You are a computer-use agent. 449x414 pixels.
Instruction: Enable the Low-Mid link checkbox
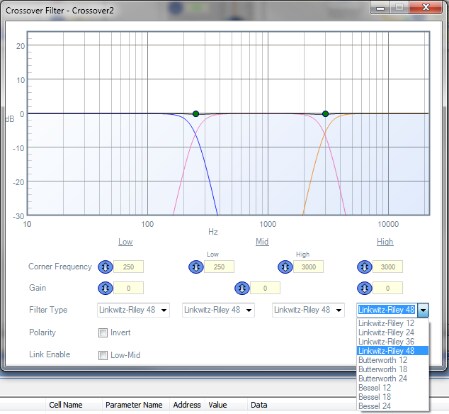coord(103,355)
